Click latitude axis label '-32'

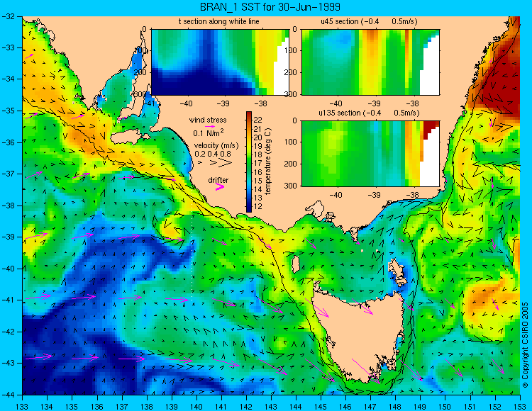(x=9, y=16)
